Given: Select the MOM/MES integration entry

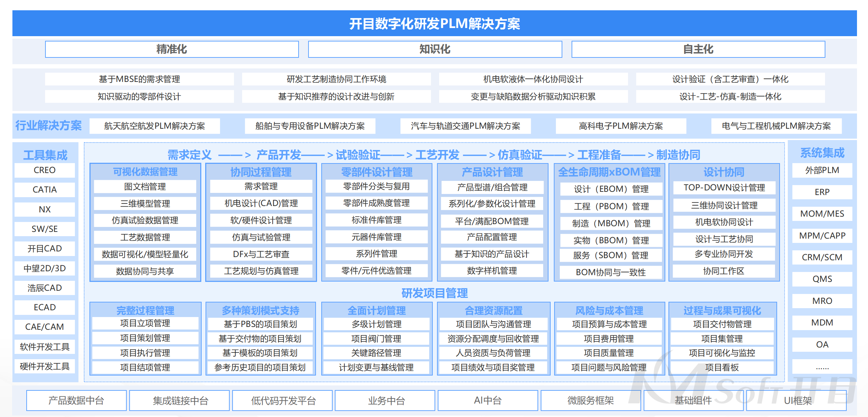Looking at the screenshot, I should tap(822, 213).
